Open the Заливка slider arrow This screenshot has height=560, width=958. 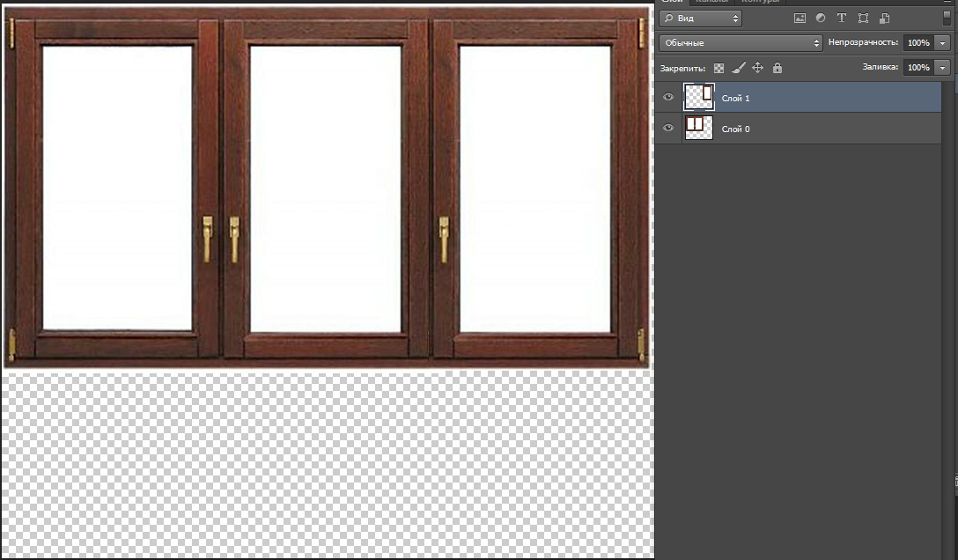tap(943, 67)
